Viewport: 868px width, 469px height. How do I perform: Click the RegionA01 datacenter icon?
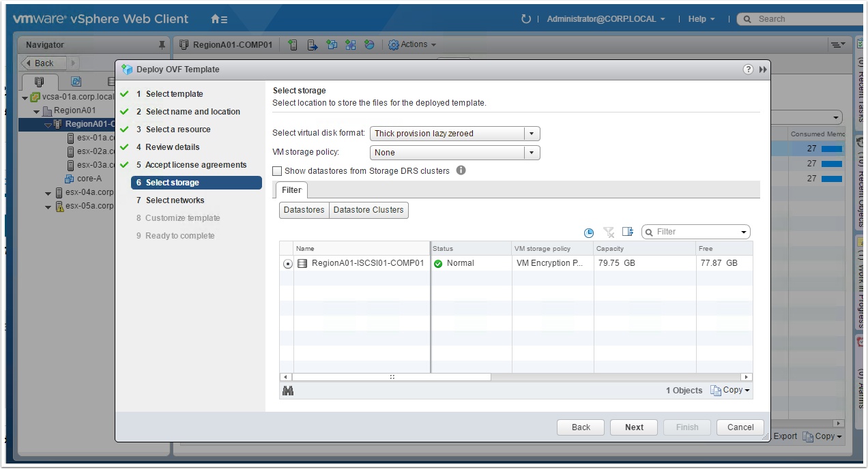47,110
